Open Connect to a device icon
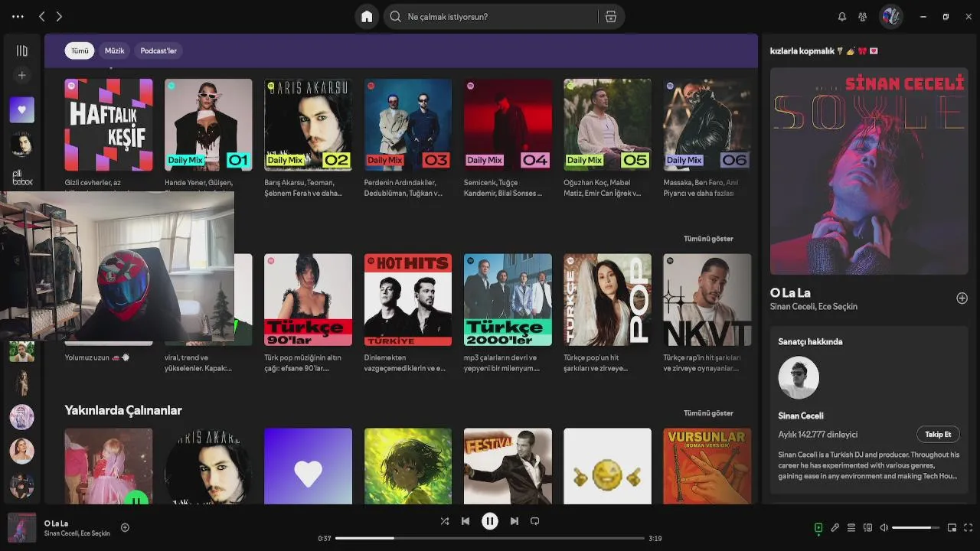This screenshot has width=980, height=551. (x=868, y=528)
